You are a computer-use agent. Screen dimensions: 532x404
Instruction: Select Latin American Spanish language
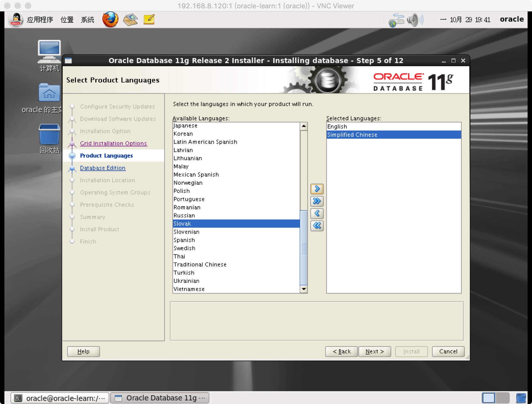[x=236, y=142]
